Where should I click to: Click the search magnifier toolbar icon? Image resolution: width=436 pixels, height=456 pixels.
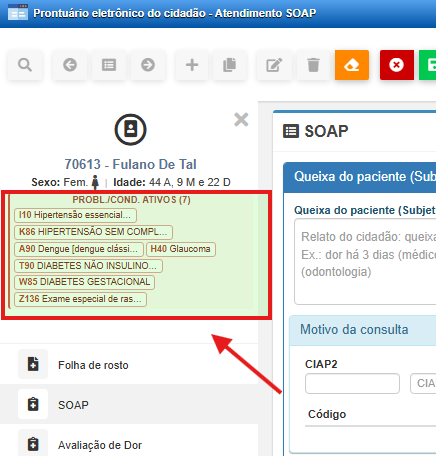click(25, 65)
